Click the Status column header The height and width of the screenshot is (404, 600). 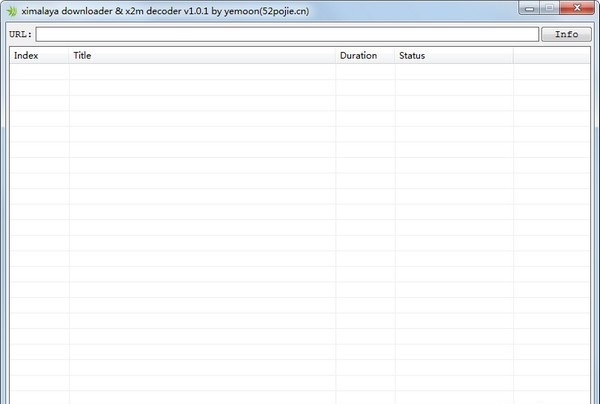[x=454, y=55]
